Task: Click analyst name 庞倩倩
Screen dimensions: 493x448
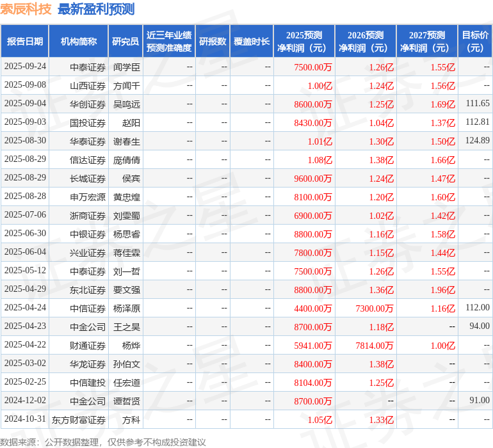Action: point(126,159)
